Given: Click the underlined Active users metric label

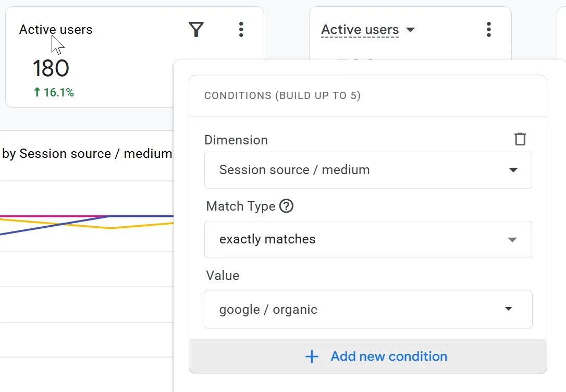Looking at the screenshot, I should 360,30.
